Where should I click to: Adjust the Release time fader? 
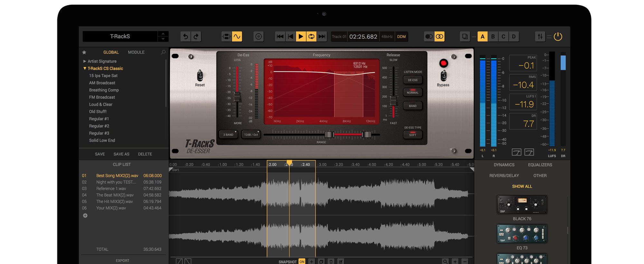(393, 101)
